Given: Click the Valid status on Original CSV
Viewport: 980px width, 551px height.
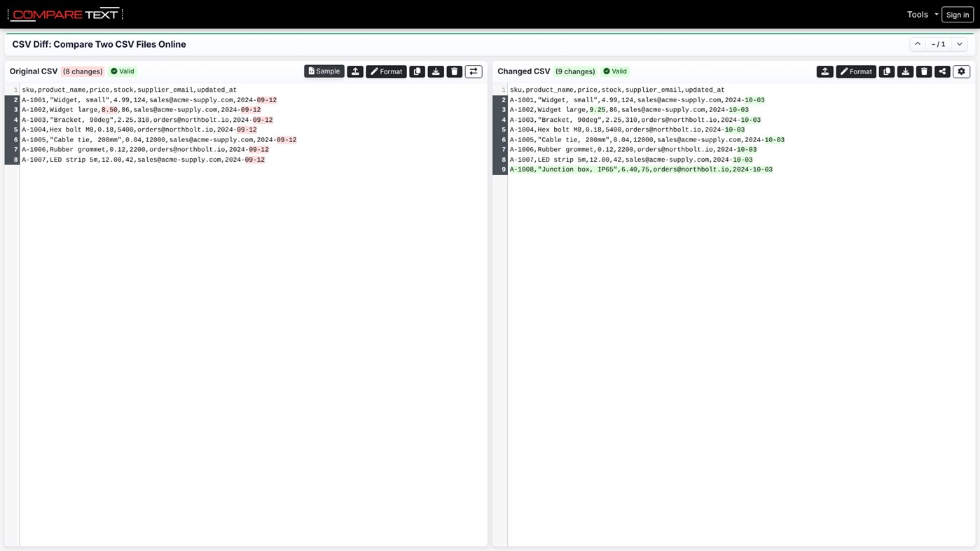Looking at the screenshot, I should pos(123,71).
